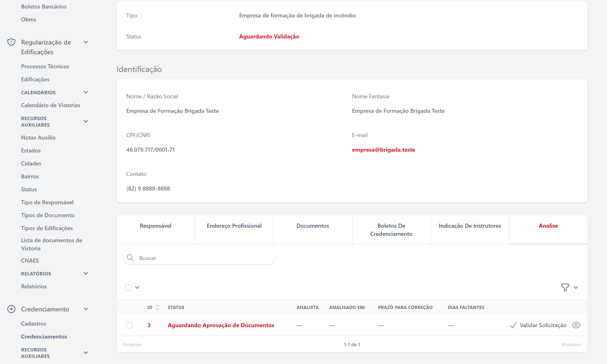Open the Indicação De Instrutores tab
607x364 pixels.
470,226
